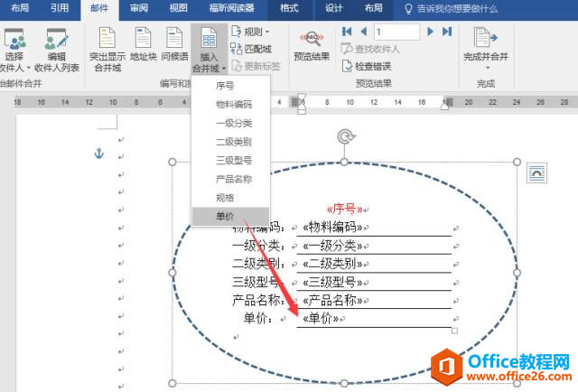Go to previous record arrow
578x392 pixels.
(x=364, y=32)
